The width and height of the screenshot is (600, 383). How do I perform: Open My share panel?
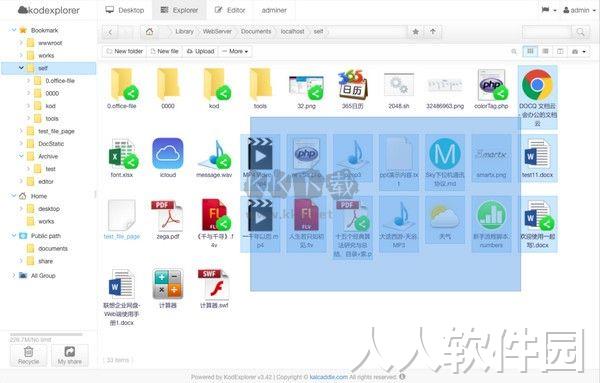(70, 355)
